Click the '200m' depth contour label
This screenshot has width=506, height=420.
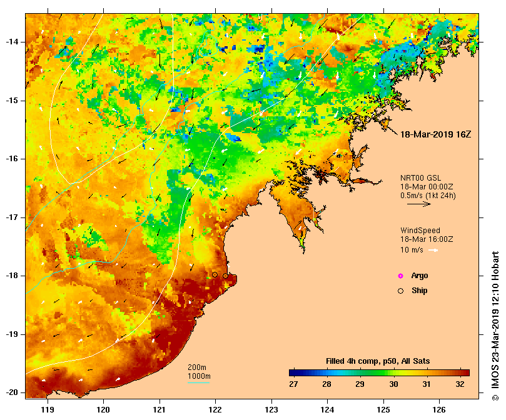tap(197, 367)
